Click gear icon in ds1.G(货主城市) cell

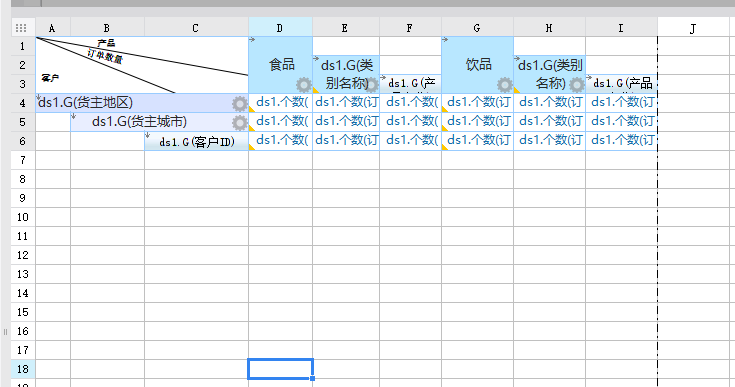point(240,123)
